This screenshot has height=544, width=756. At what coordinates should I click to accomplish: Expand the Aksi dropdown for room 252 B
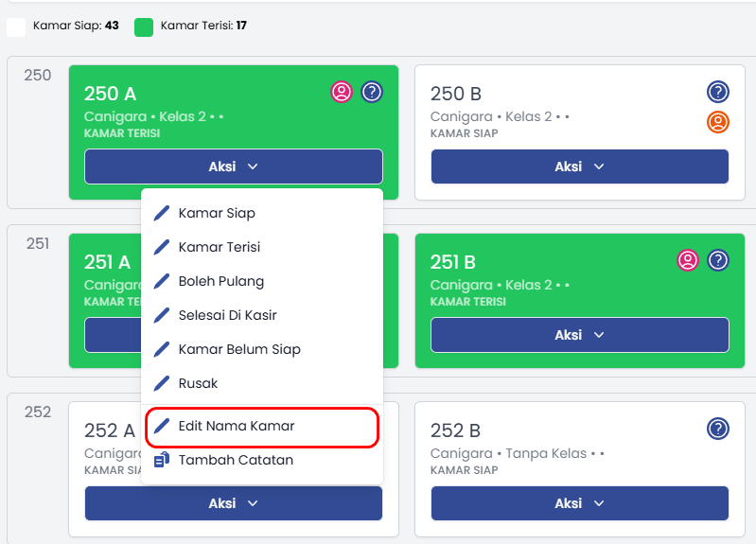pyautogui.click(x=580, y=503)
